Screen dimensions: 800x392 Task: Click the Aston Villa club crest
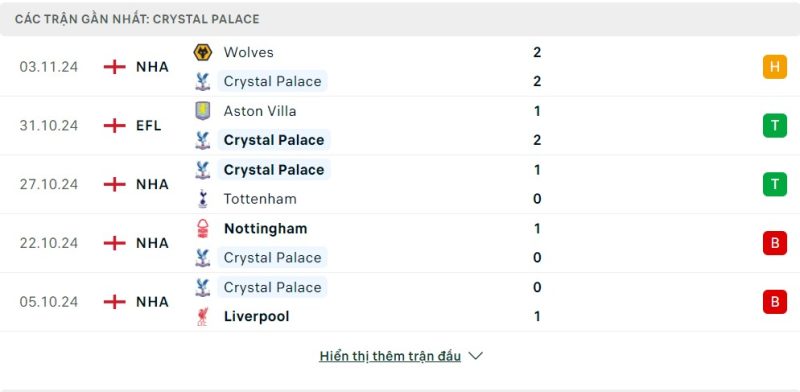(x=203, y=111)
